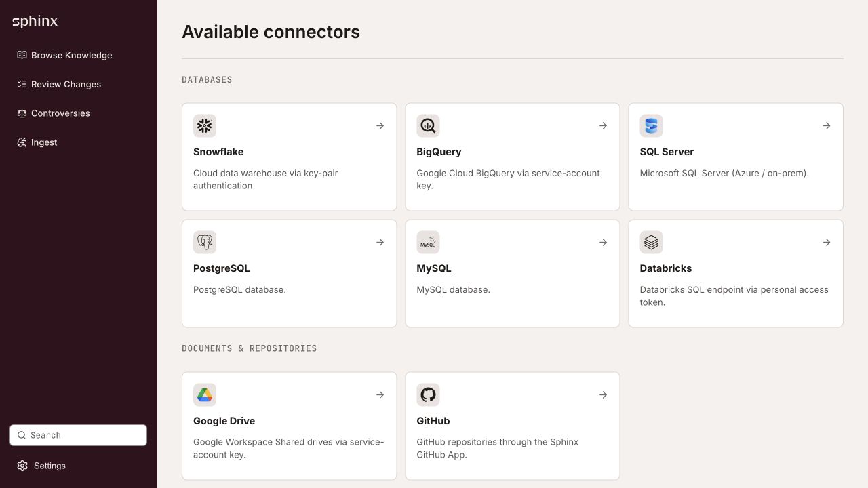Click the Google Drive logo icon

pos(205,394)
